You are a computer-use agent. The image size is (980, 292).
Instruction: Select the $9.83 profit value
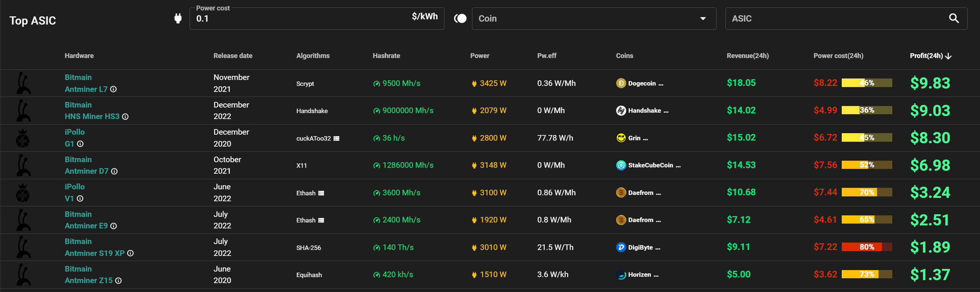pos(930,83)
